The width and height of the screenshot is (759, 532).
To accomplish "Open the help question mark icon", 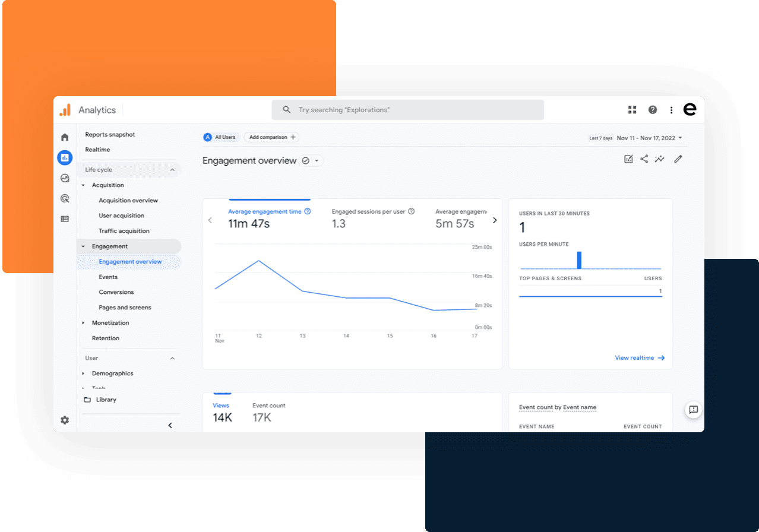I will tap(653, 110).
